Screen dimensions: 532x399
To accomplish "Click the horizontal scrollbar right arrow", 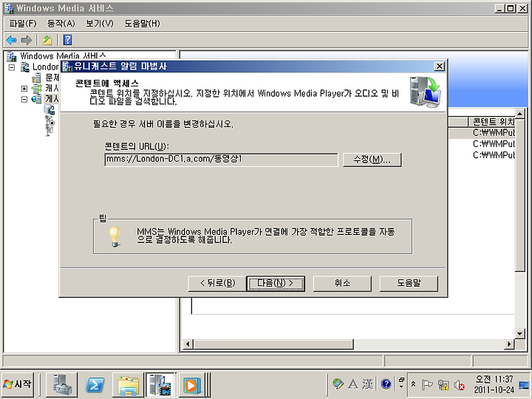I will [x=508, y=344].
